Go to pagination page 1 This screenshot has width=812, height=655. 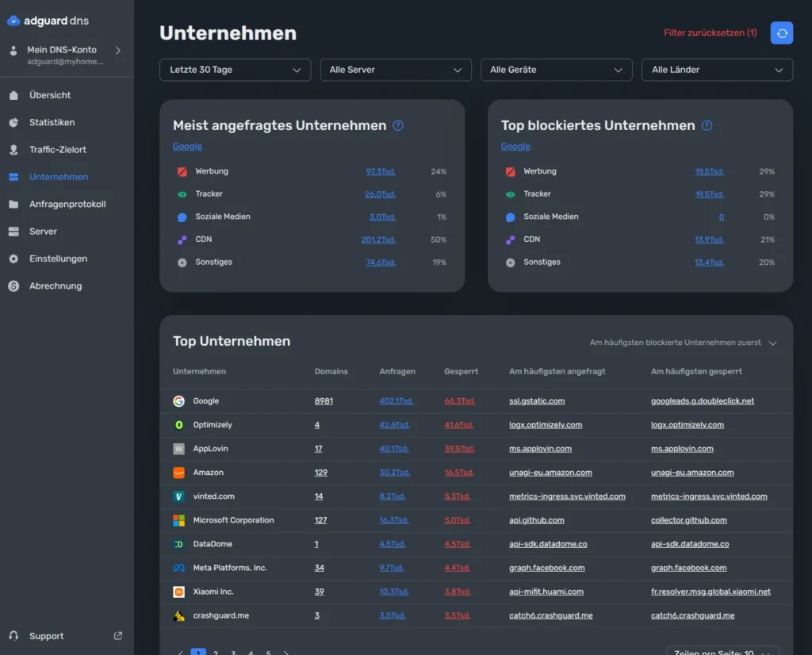[x=198, y=652]
